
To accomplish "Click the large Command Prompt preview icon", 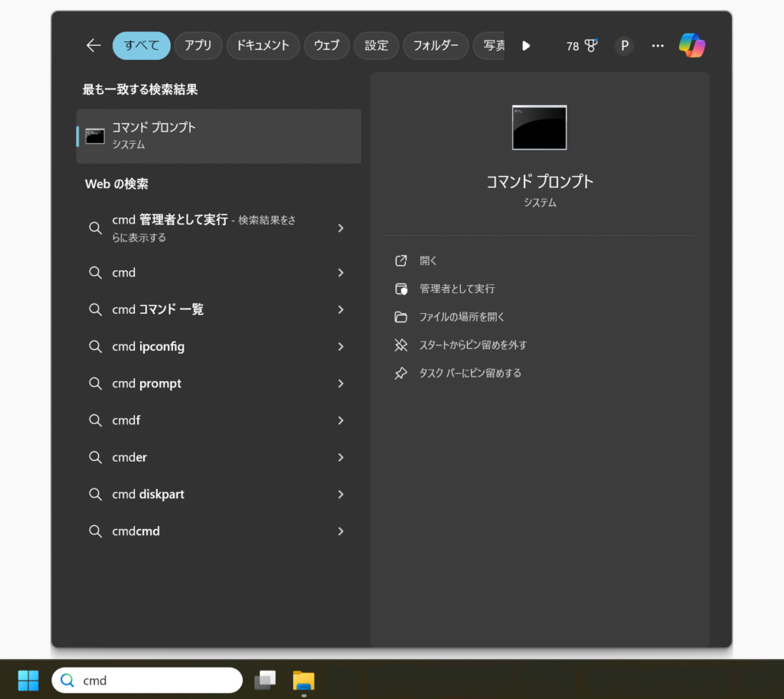I will 539,128.
